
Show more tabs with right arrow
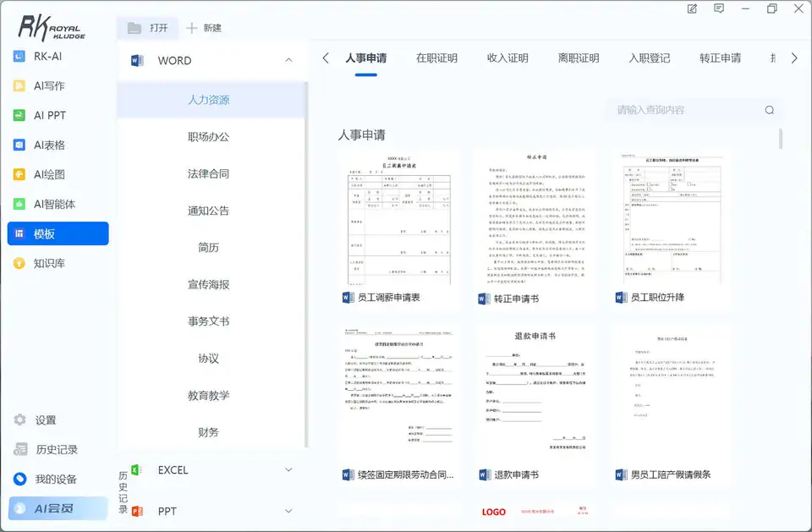click(794, 58)
